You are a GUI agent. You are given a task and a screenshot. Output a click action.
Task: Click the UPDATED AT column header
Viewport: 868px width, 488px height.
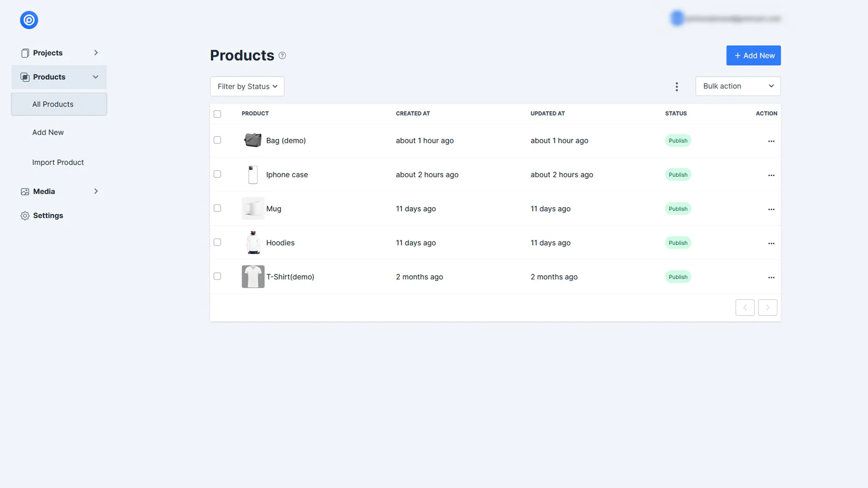pyautogui.click(x=547, y=114)
